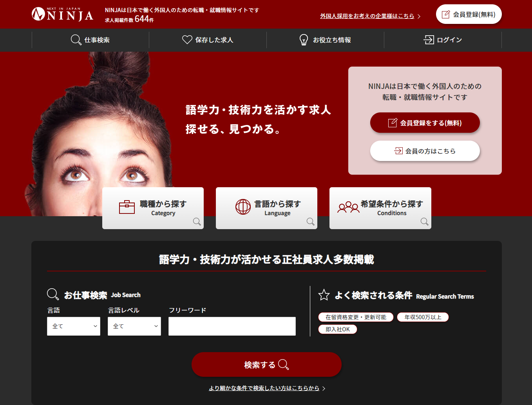Click the pencil icon in the header 会員登録(無料) button
The width and height of the screenshot is (532, 405).
point(446,14)
